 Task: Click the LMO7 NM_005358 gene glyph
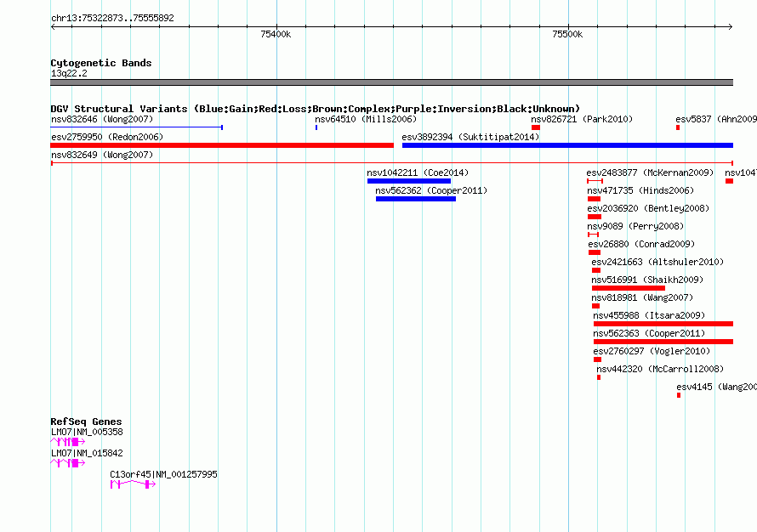68,442
